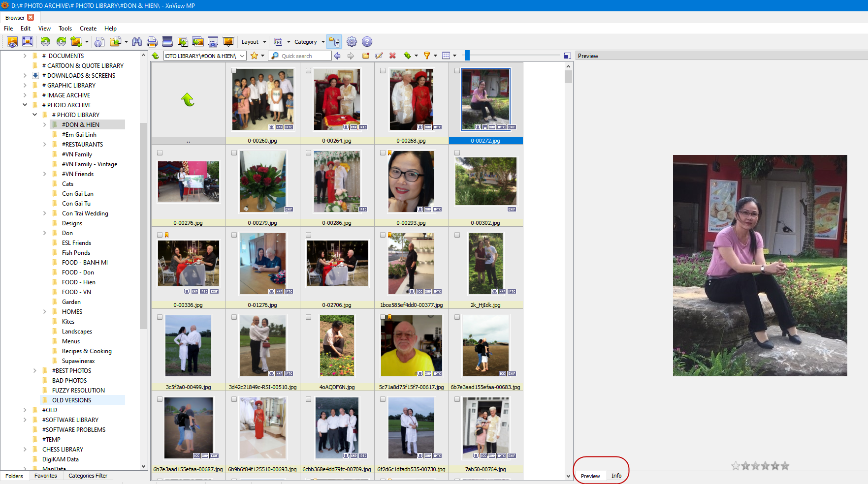The image size is (868, 484).
Task: Click the Scanner acquire icon
Action: 167,42
